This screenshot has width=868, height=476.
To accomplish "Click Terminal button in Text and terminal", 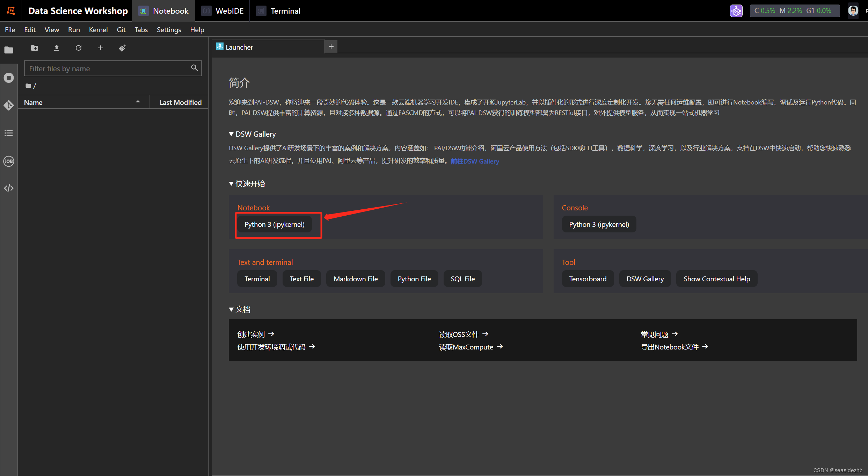I will tap(257, 279).
